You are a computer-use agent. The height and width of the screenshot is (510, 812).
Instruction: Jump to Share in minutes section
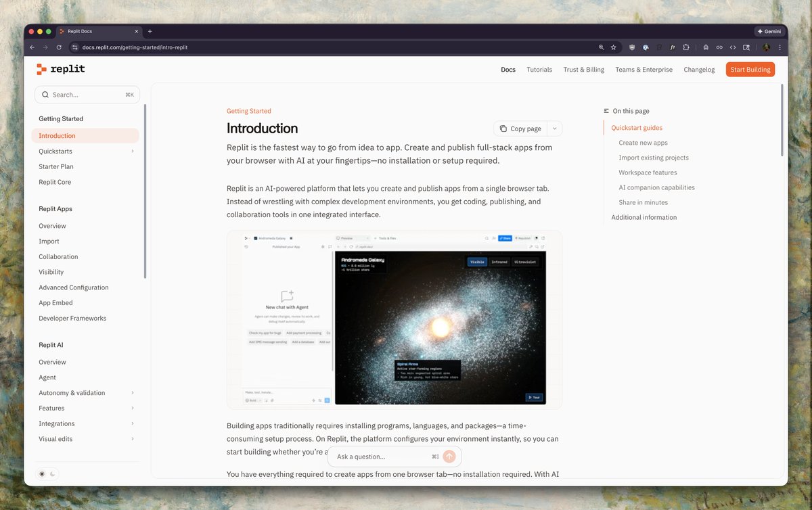click(643, 202)
